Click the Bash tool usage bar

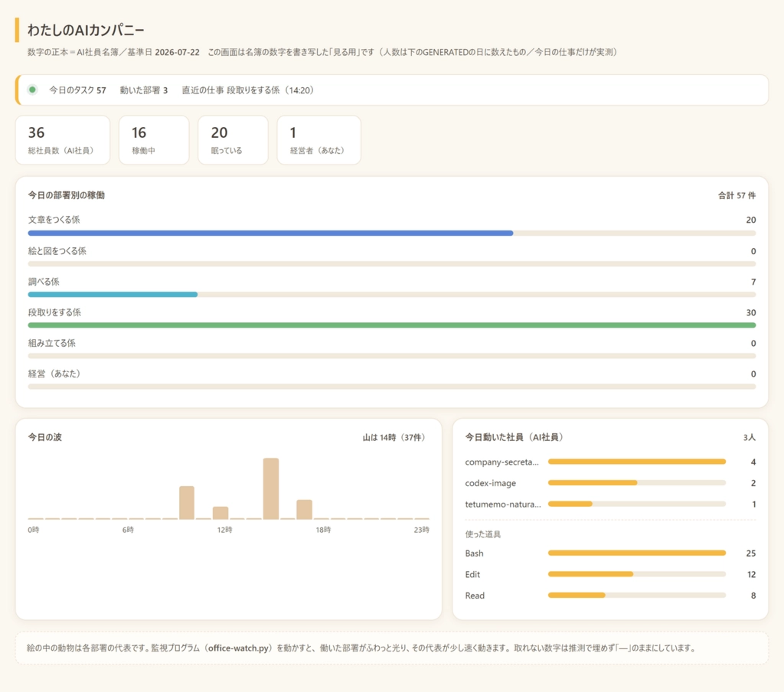coord(637,553)
